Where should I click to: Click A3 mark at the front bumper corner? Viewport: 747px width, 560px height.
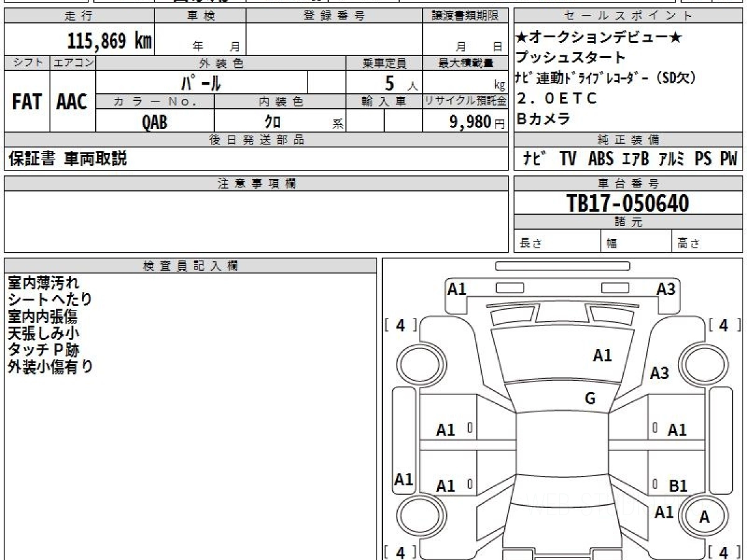coord(666,289)
